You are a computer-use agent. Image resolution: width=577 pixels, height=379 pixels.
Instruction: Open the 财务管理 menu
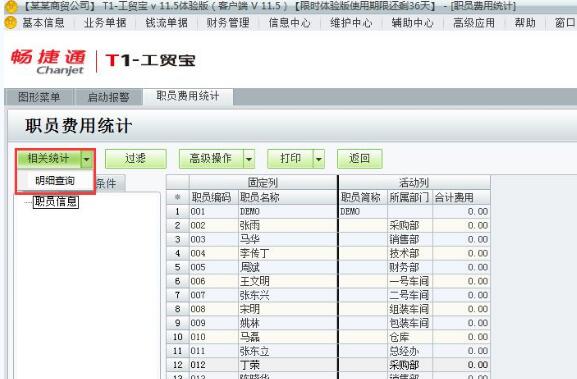(228, 23)
